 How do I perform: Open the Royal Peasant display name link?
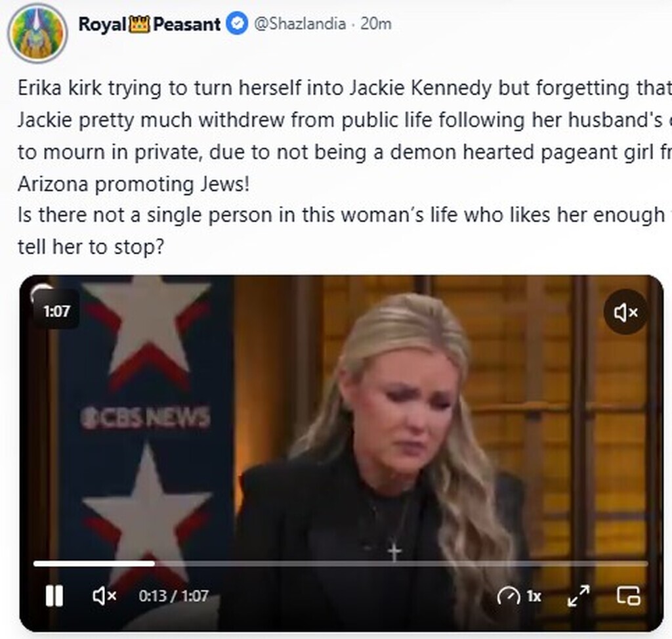pos(149,24)
